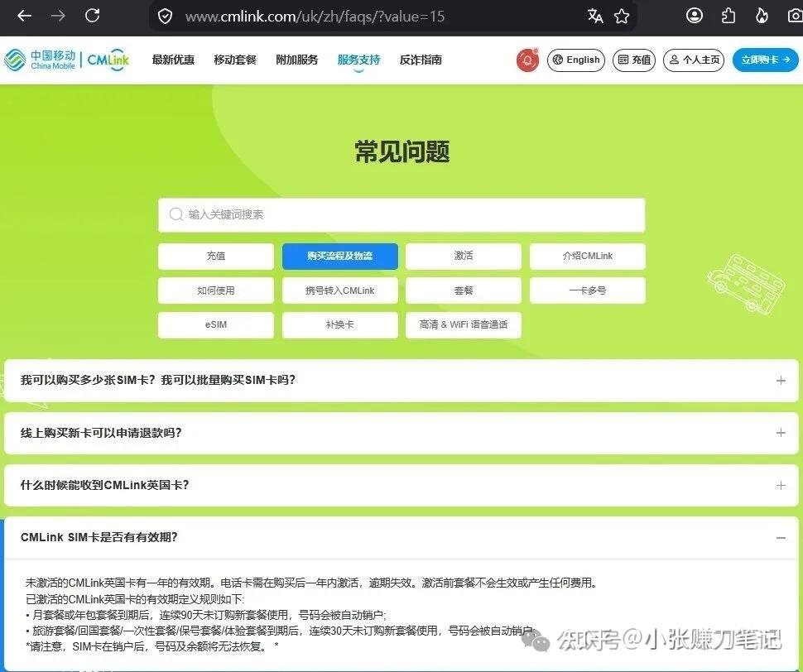
Task: Click the address bar URL
Action: 315,17
